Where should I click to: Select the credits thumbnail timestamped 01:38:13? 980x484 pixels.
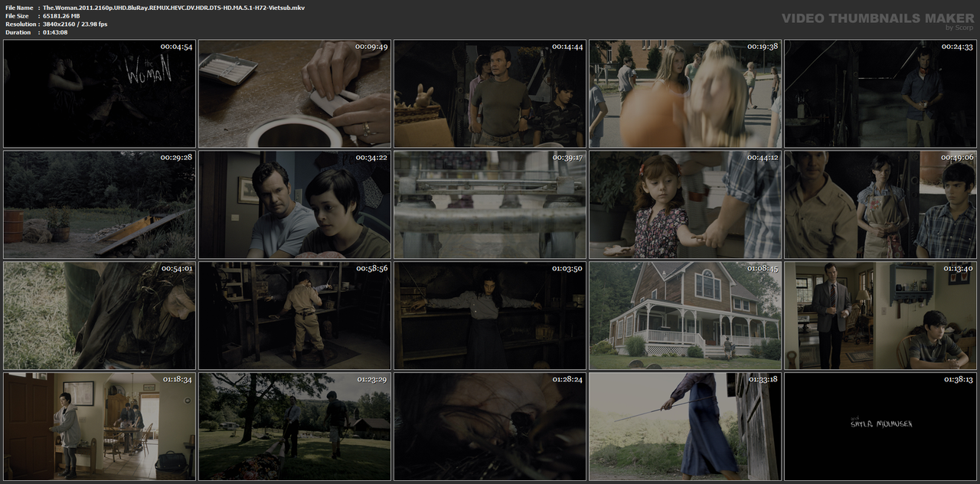click(x=880, y=427)
